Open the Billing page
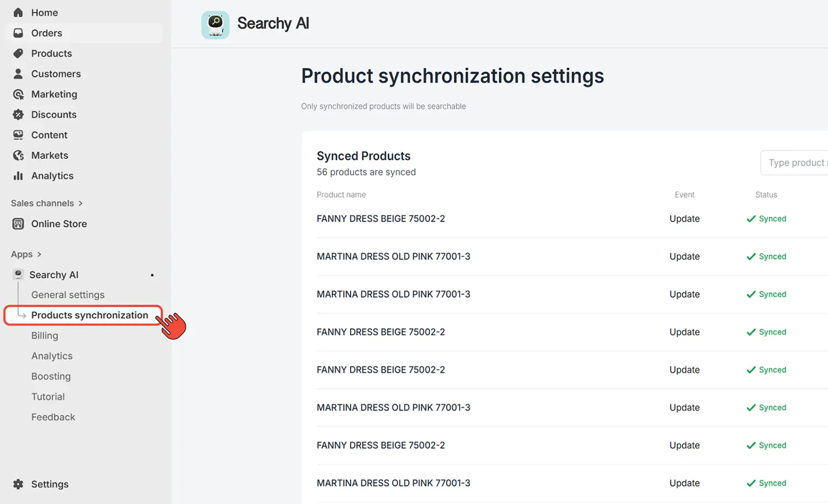 [45, 336]
